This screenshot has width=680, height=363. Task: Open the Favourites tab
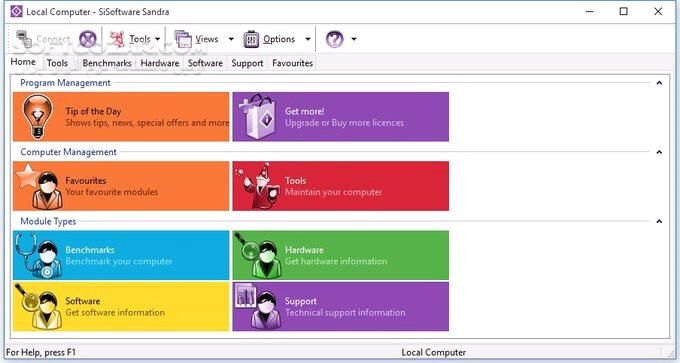pos(292,63)
